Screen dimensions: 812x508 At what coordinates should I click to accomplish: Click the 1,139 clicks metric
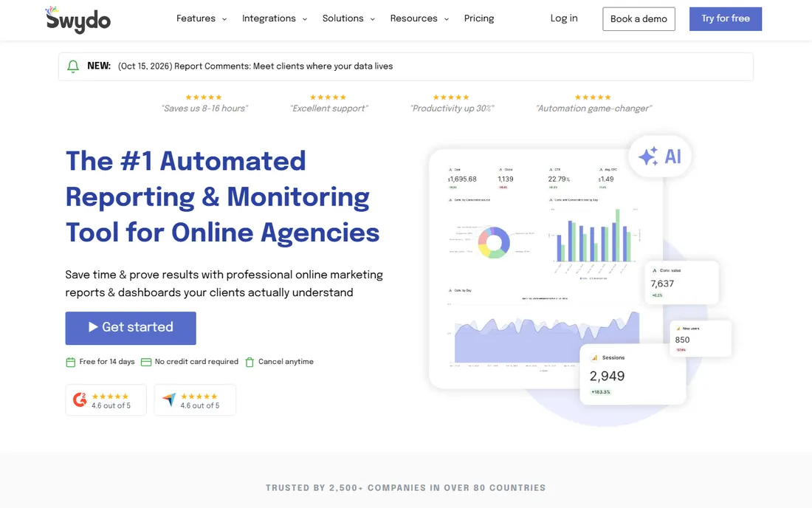click(x=506, y=178)
